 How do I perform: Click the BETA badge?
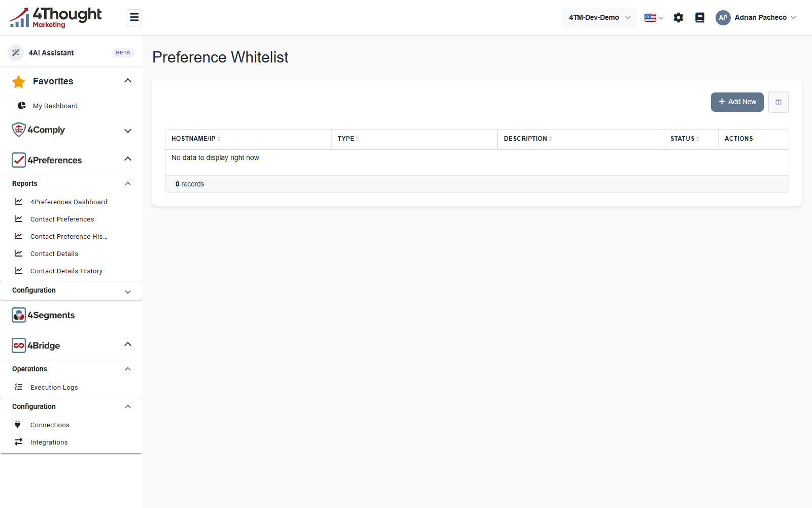pos(123,53)
